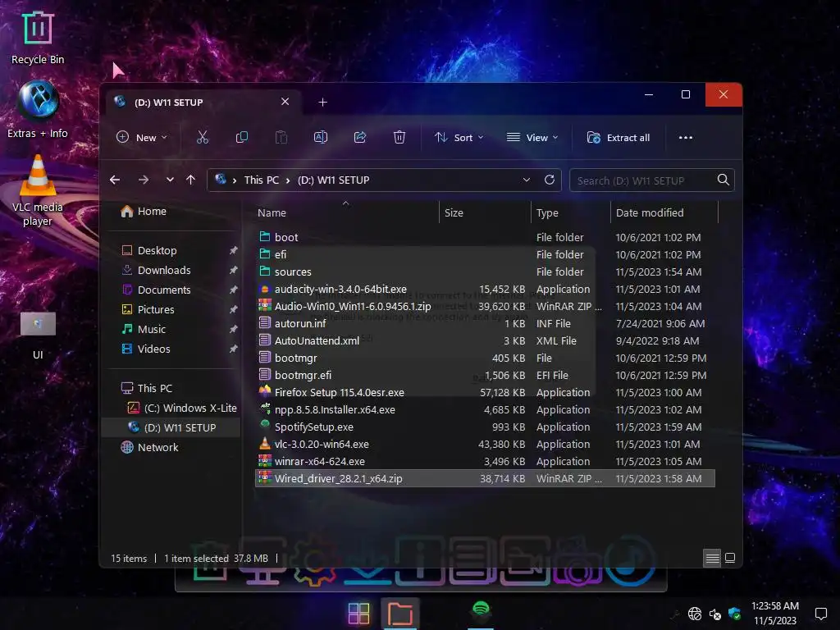Click the Paste clipboard icon

click(281, 138)
